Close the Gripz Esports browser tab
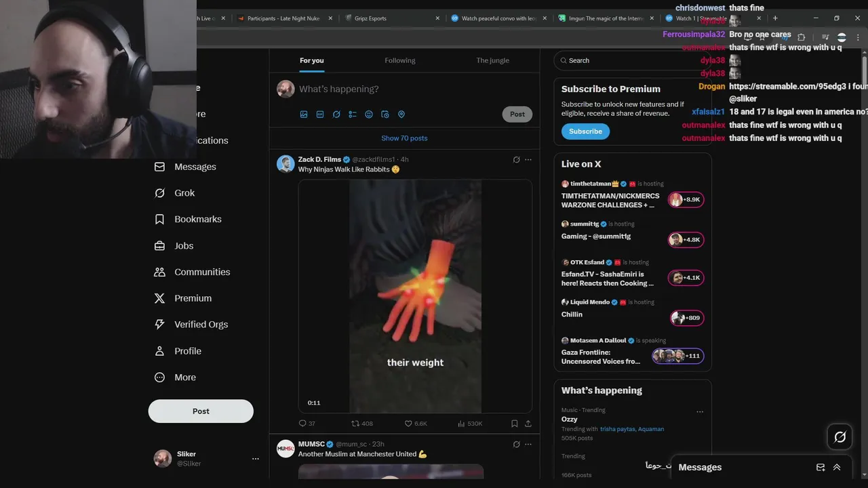 437,18
